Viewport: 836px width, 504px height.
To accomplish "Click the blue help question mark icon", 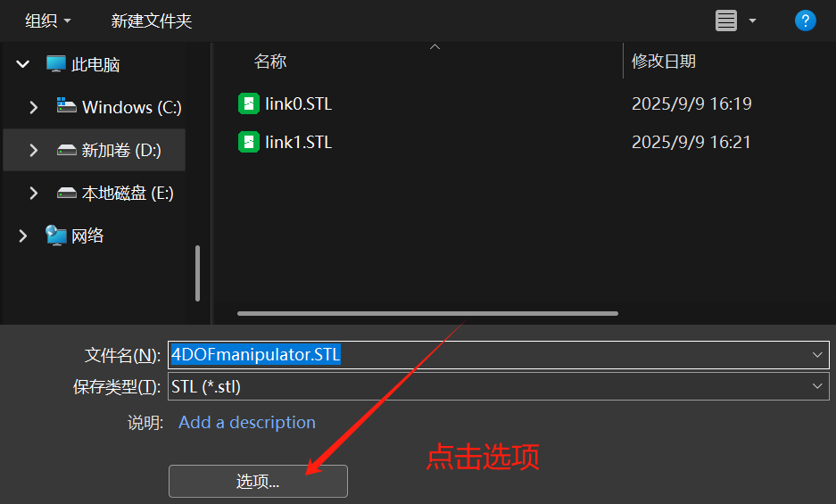I will pos(805,21).
